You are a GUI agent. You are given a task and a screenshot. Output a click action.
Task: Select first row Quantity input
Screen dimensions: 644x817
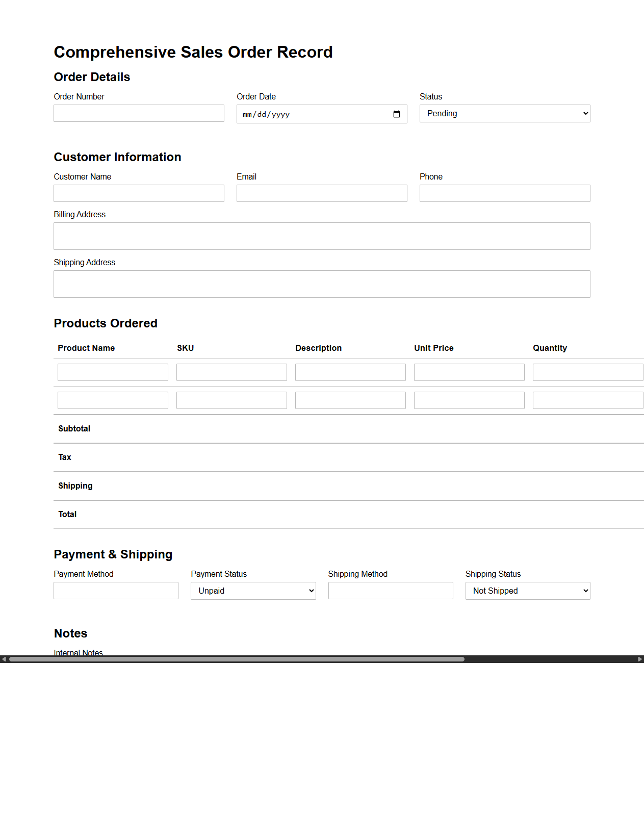coord(588,372)
